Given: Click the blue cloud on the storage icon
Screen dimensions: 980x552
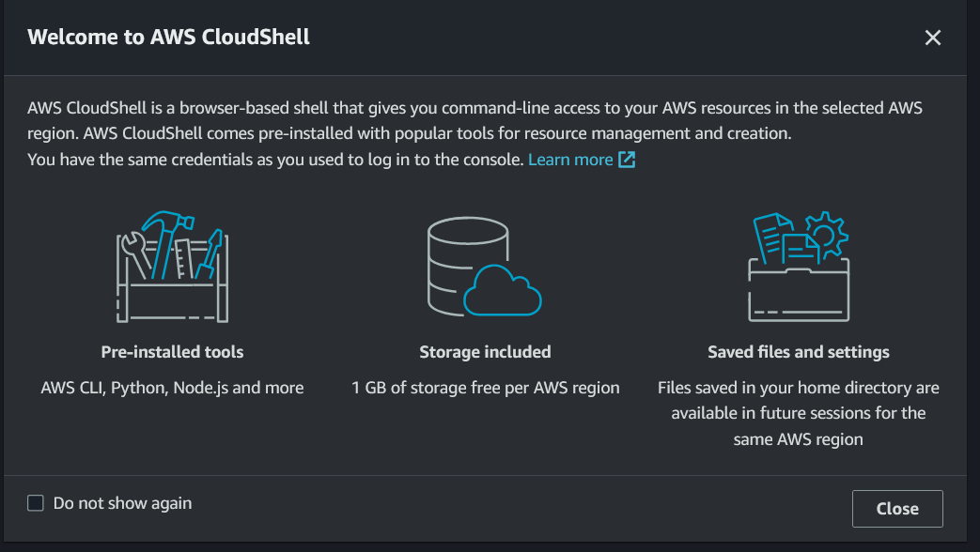Looking at the screenshot, I should click(503, 290).
